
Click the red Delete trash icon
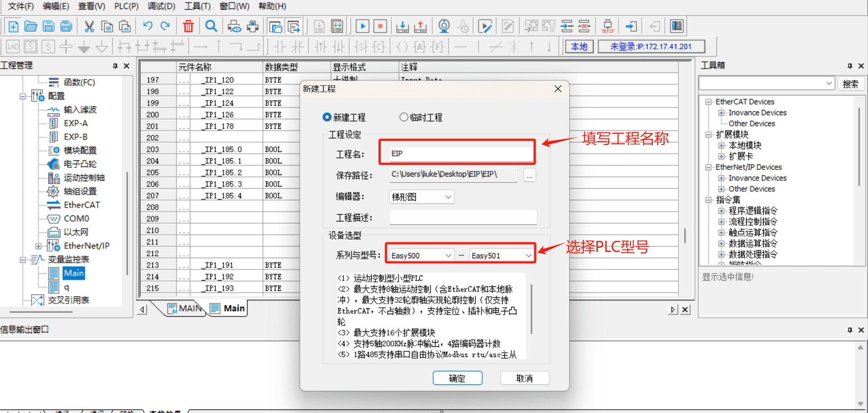tap(188, 26)
